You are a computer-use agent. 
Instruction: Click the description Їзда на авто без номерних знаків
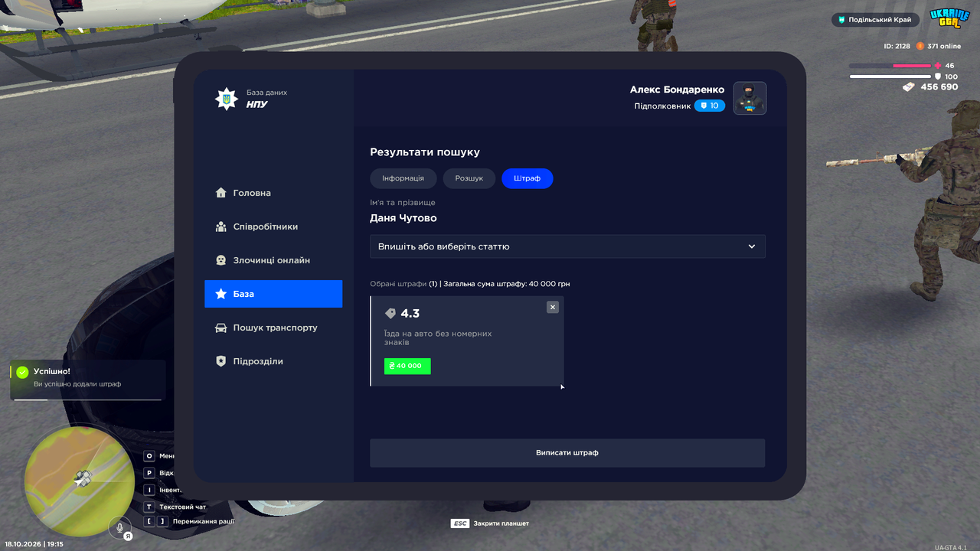[x=438, y=338]
